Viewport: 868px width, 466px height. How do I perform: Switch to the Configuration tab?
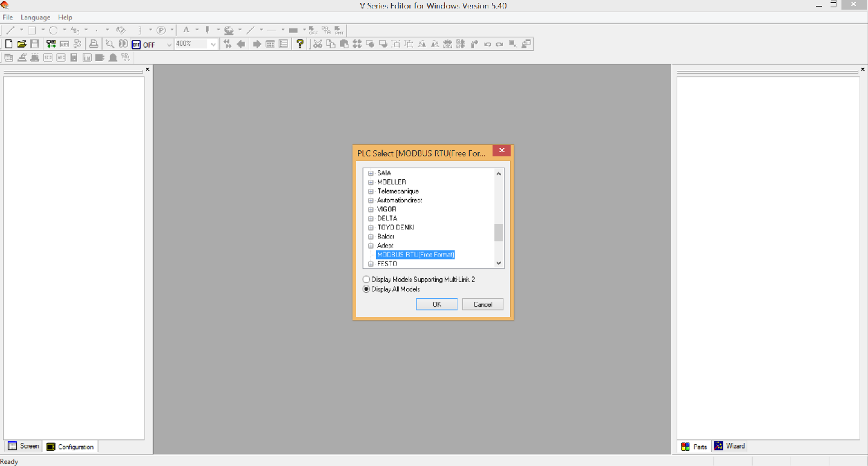pyautogui.click(x=70, y=447)
